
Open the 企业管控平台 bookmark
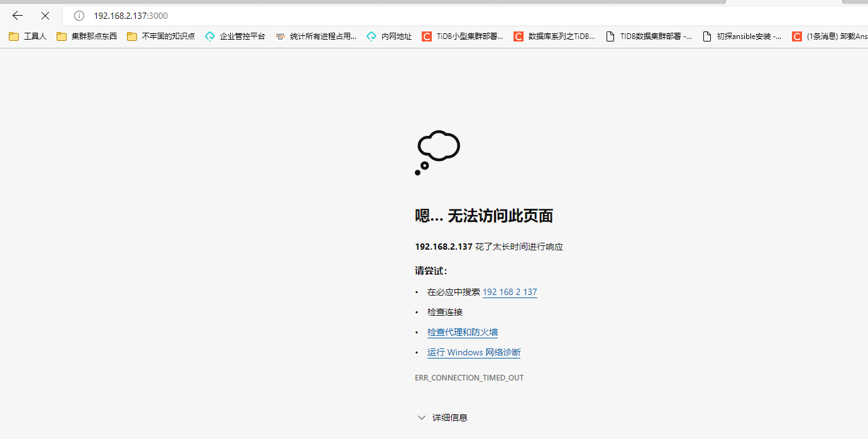235,36
